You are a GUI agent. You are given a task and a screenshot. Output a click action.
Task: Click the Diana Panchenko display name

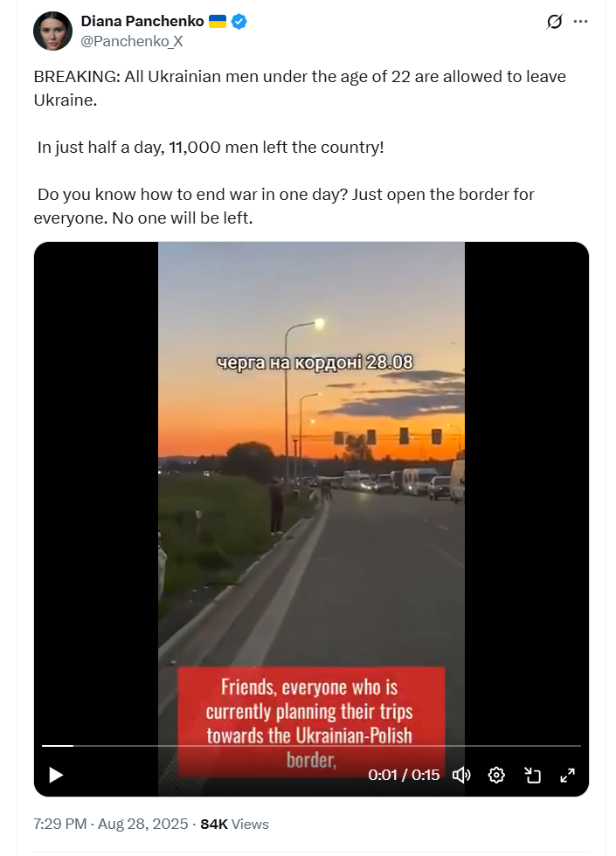click(x=142, y=21)
